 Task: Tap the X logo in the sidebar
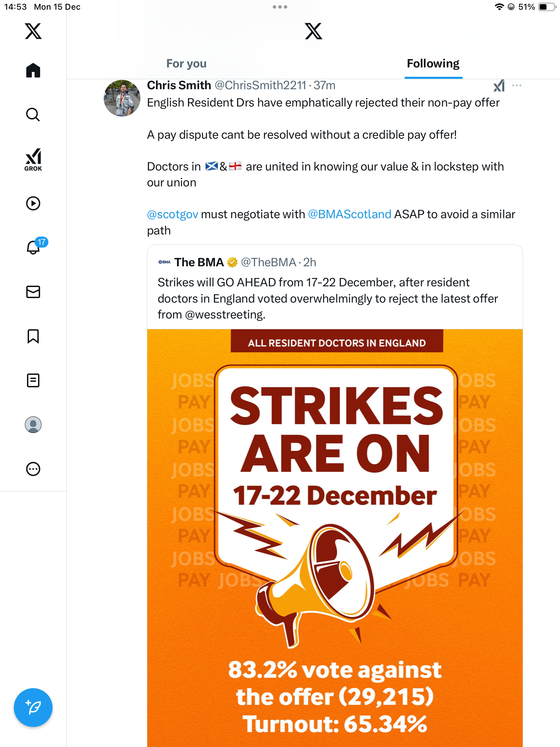point(33,31)
